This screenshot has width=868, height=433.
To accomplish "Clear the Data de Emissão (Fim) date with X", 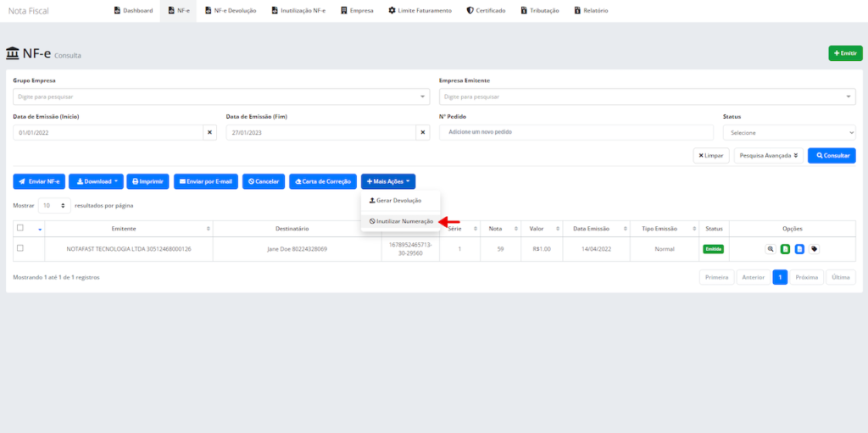I will click(423, 132).
